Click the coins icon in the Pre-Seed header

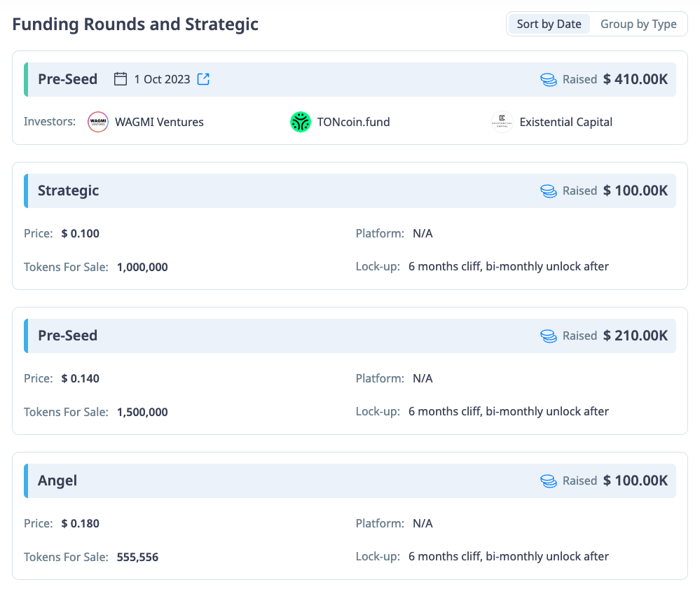tap(548, 80)
